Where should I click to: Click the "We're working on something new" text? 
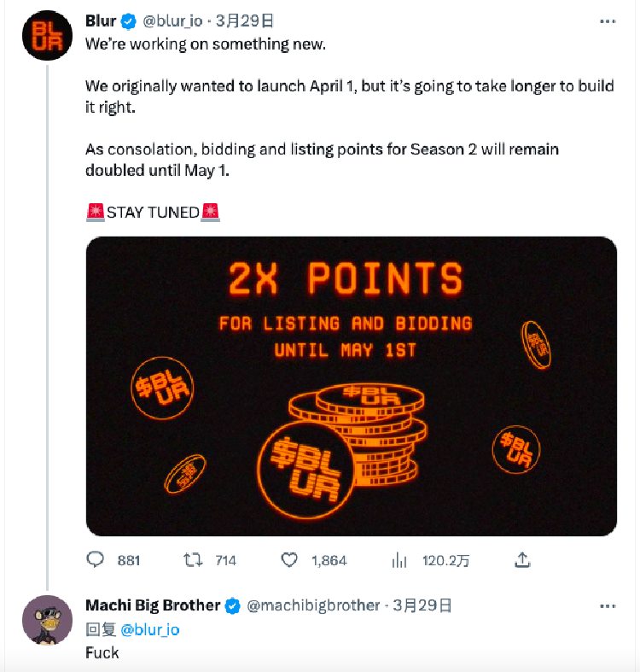pyautogui.click(x=206, y=44)
